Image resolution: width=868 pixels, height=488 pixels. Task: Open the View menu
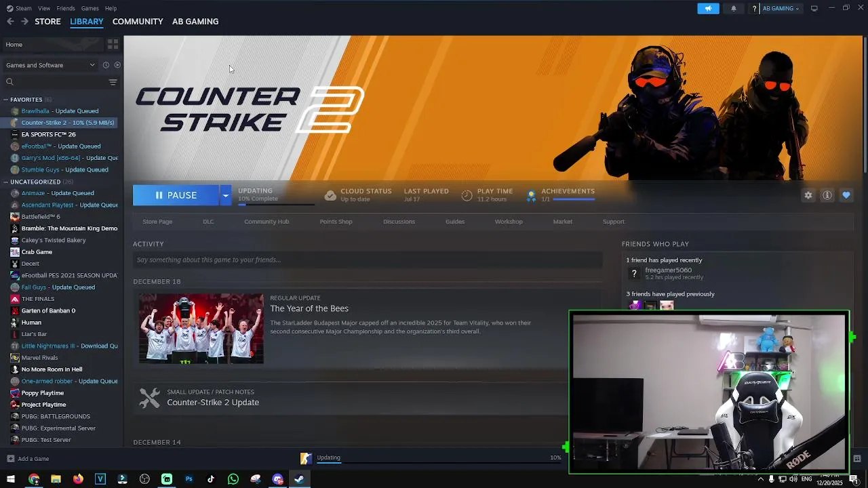[44, 8]
